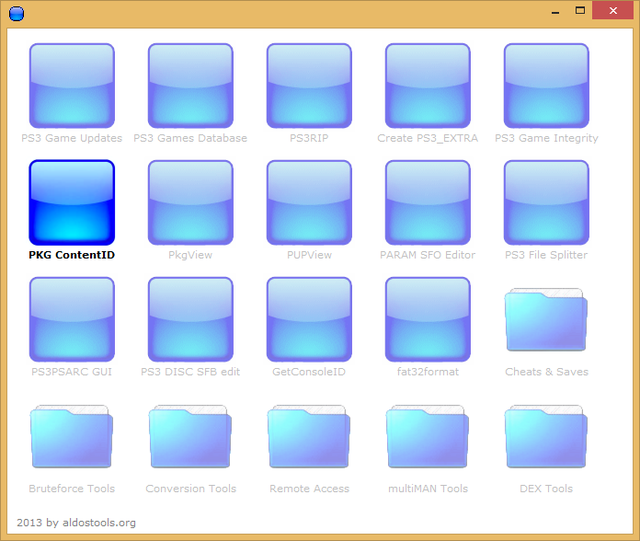Screen dimensions: 640x541
Task: Visit the aldostools.org credit text
Action: tap(76, 523)
